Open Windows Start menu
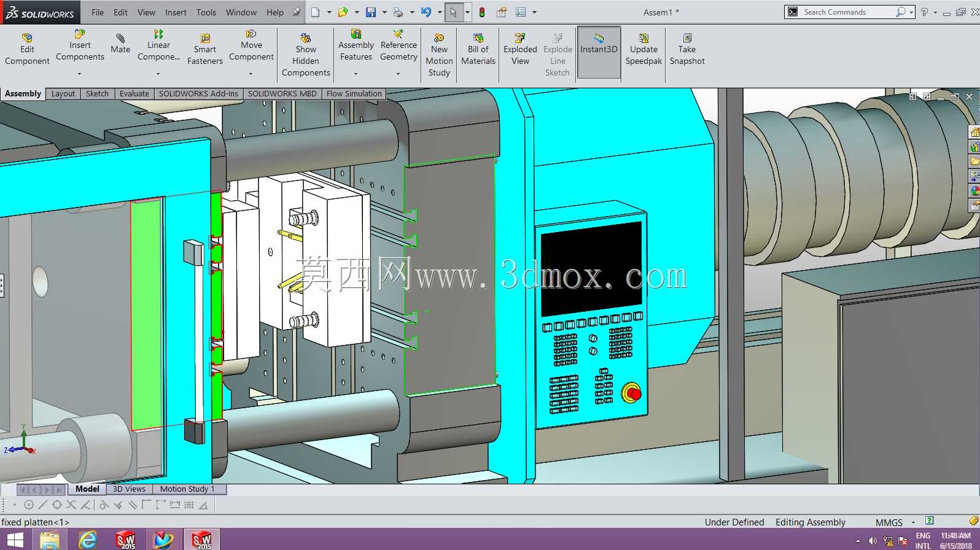Screen dimensions: 980x550 (x=15, y=540)
